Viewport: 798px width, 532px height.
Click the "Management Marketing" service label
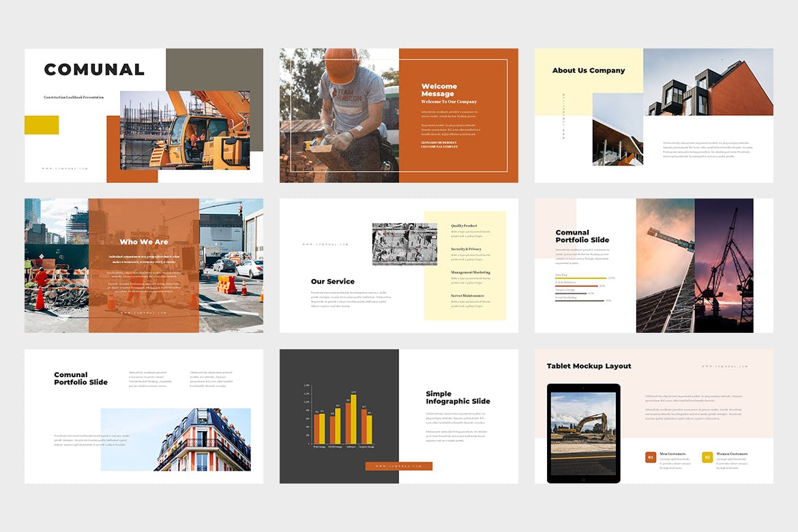pos(470,273)
